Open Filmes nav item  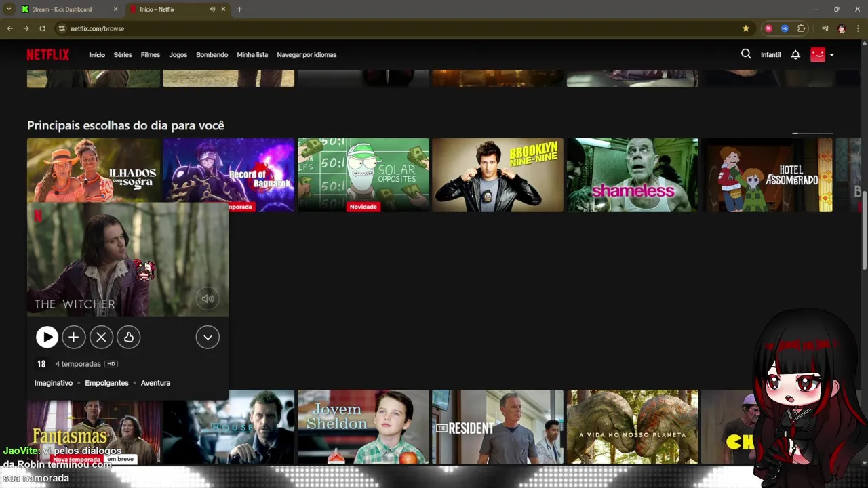click(151, 55)
